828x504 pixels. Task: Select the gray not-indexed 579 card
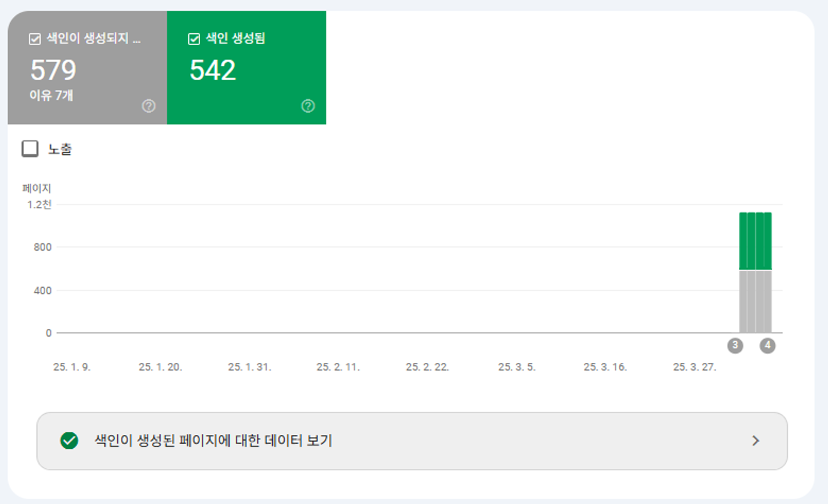point(87,68)
